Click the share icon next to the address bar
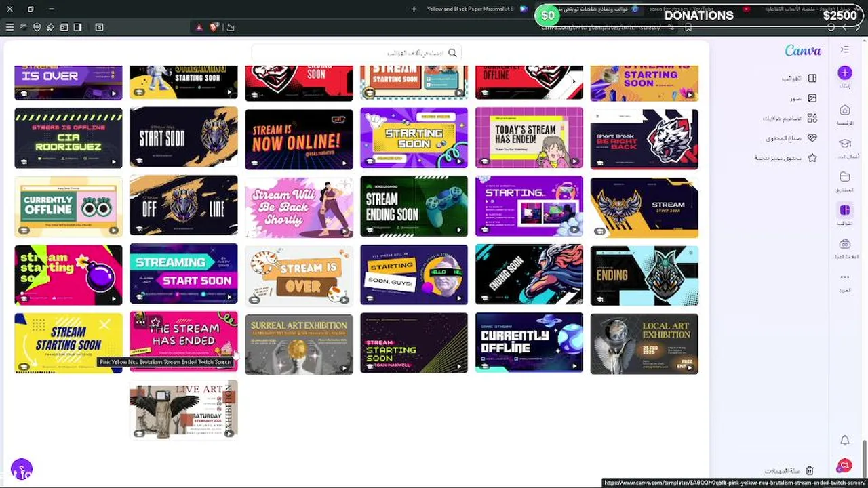This screenshot has width=868, height=488. point(231,27)
